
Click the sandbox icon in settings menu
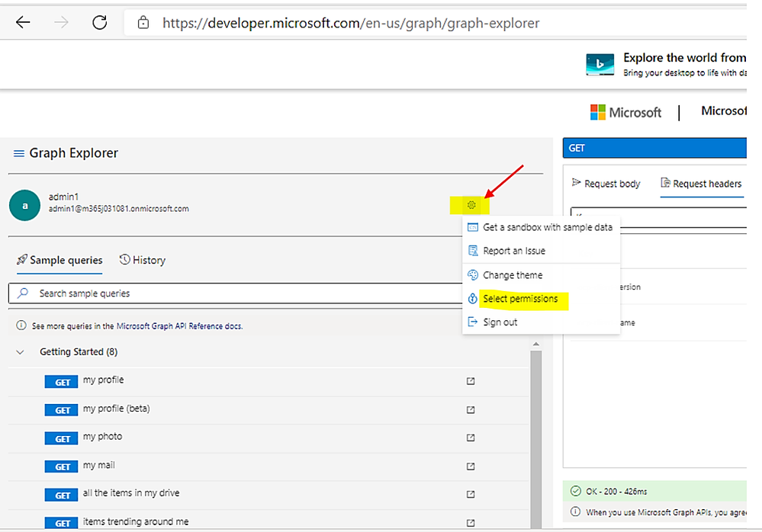[472, 227]
